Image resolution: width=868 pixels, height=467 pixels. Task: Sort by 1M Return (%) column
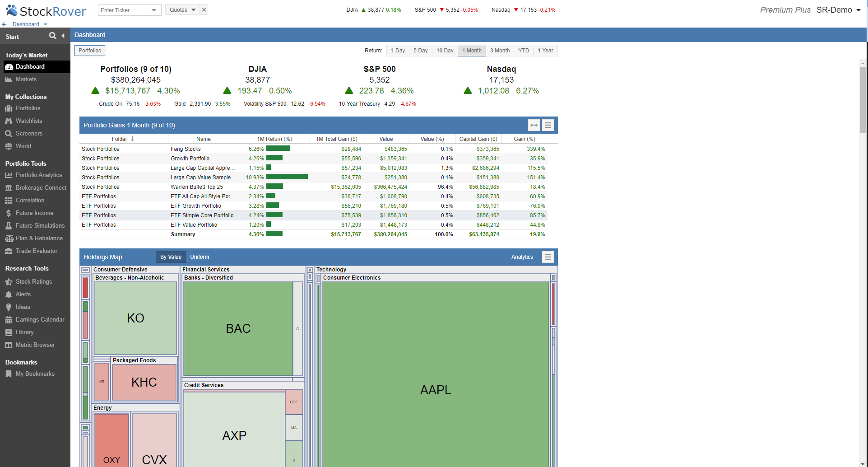click(x=274, y=139)
